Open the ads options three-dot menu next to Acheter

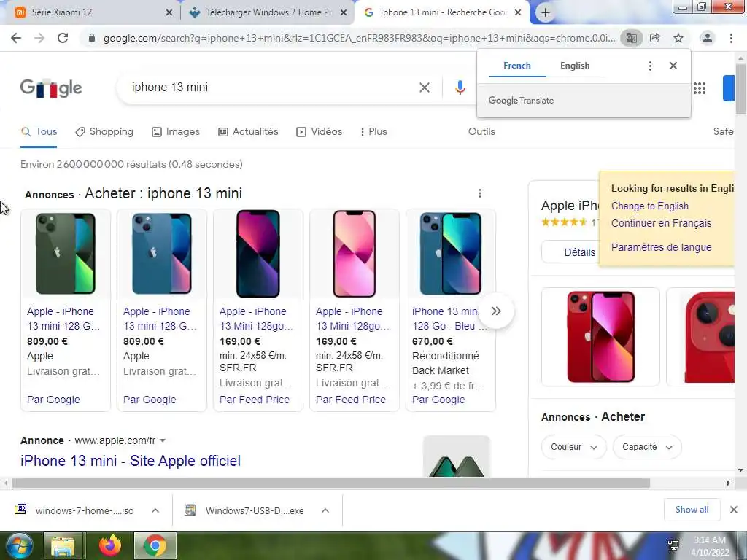click(x=480, y=193)
